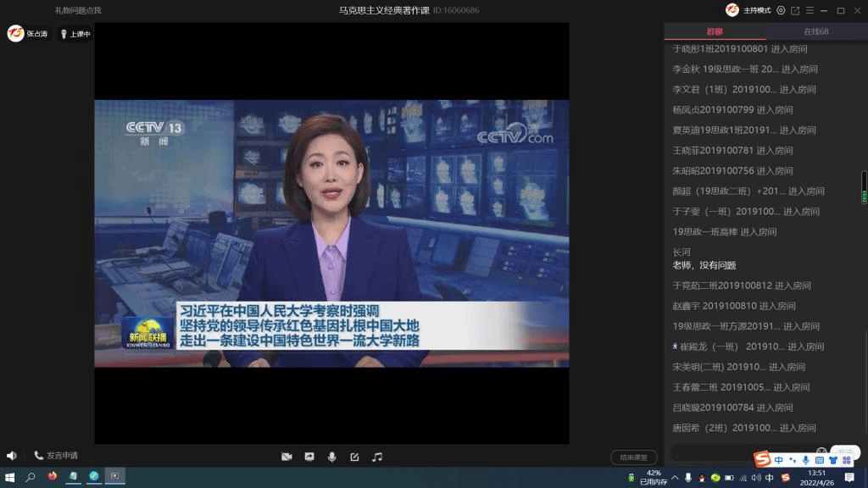Open the 在线68 online users tab

(x=816, y=31)
